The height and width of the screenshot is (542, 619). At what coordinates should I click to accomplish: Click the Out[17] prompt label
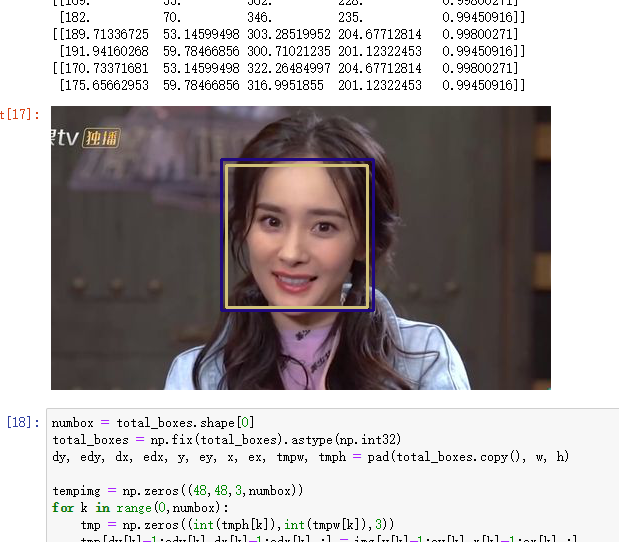click(20, 114)
